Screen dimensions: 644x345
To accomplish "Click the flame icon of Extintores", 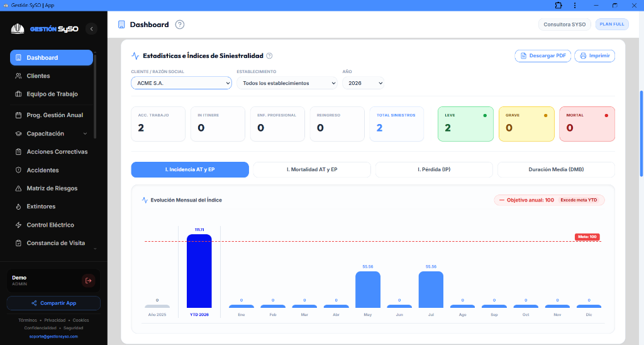I will pyautogui.click(x=18, y=206).
